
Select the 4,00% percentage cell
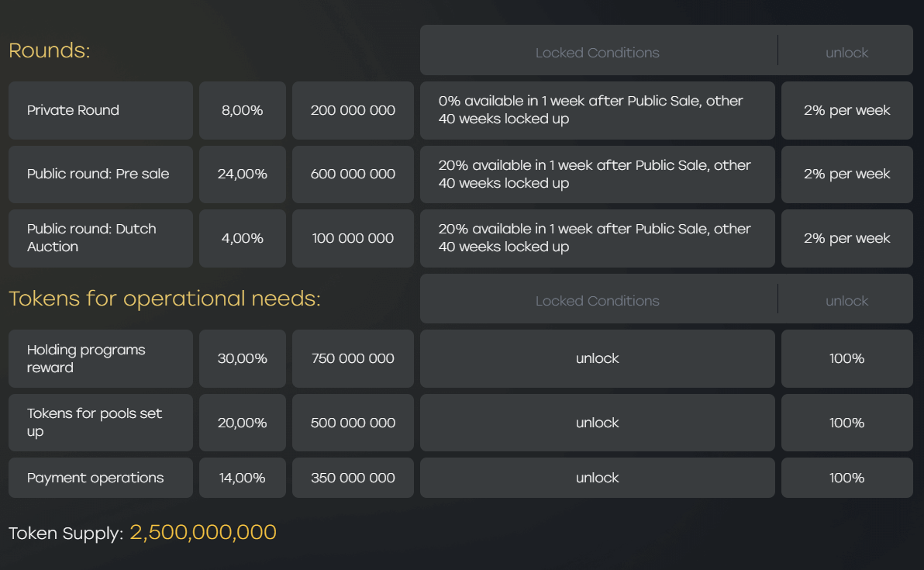click(x=242, y=238)
